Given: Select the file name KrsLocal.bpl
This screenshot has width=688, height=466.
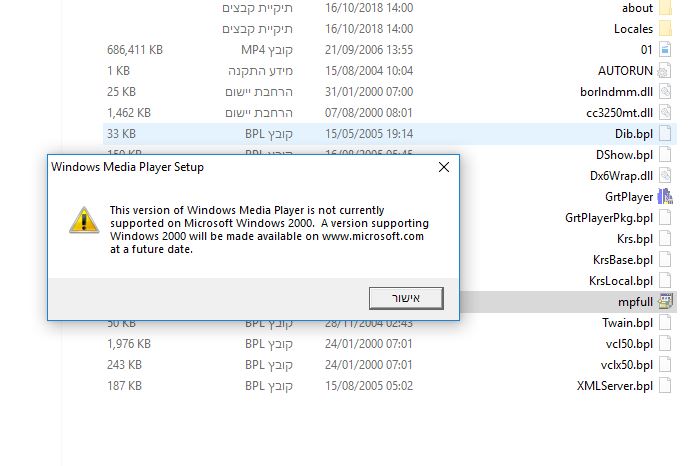Looking at the screenshot, I should click(621, 281).
